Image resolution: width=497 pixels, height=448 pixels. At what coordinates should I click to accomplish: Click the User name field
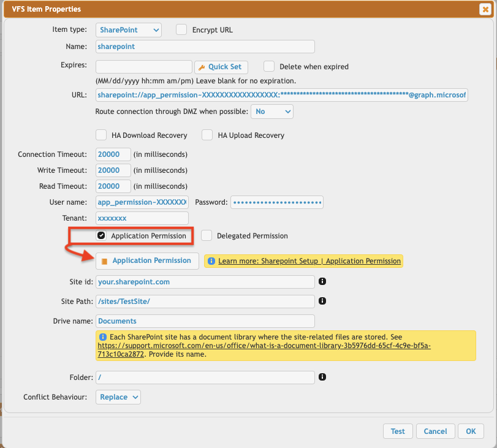[142, 202]
